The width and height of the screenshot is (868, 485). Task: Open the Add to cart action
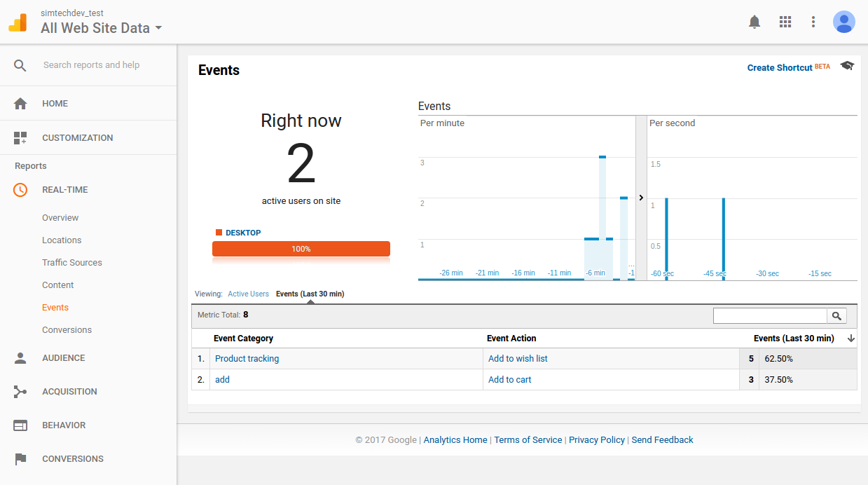pyautogui.click(x=509, y=380)
